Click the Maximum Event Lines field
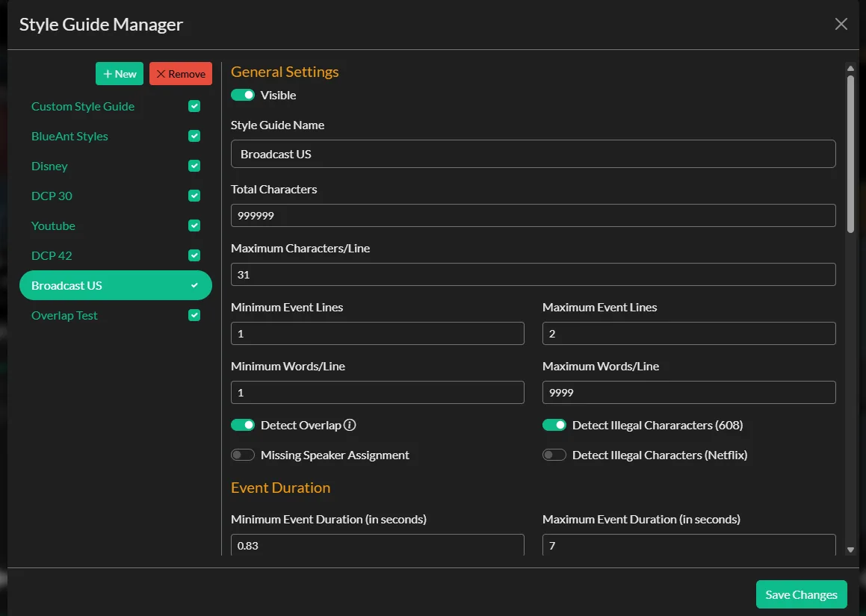 pyautogui.click(x=689, y=334)
